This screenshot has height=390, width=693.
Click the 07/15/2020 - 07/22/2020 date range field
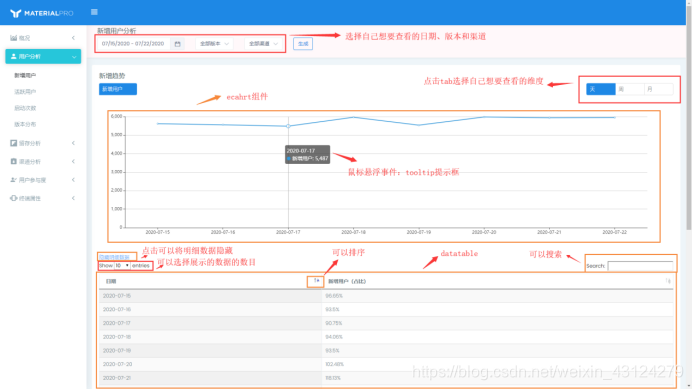pyautogui.click(x=133, y=44)
